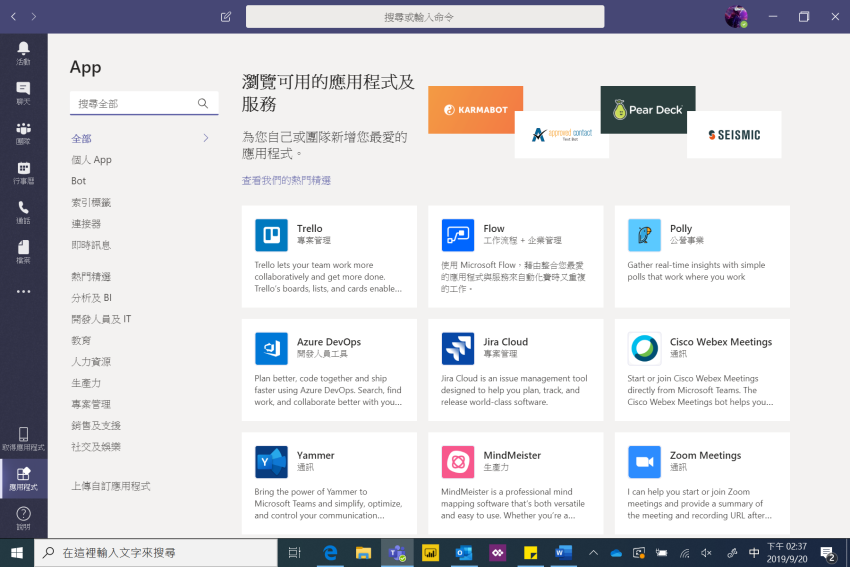Select the 人力資源 category
Screen dimensions: 850x567
pos(91,362)
